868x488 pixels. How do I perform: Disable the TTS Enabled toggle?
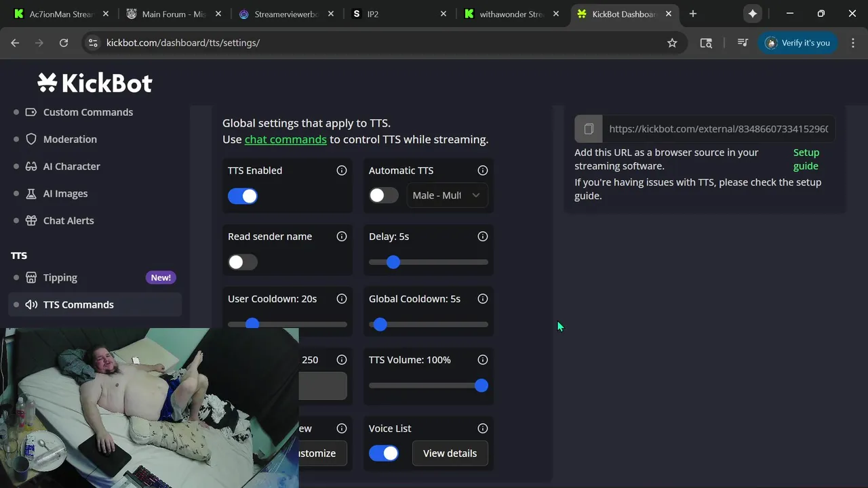click(x=243, y=196)
